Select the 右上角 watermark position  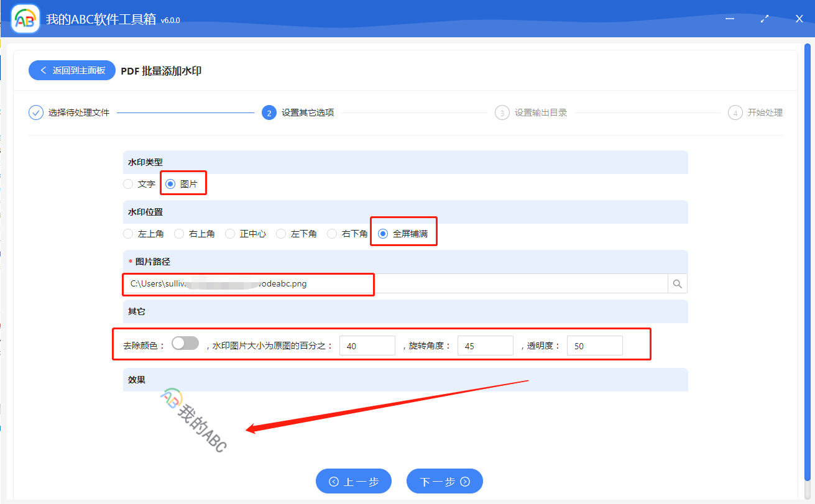coord(178,233)
